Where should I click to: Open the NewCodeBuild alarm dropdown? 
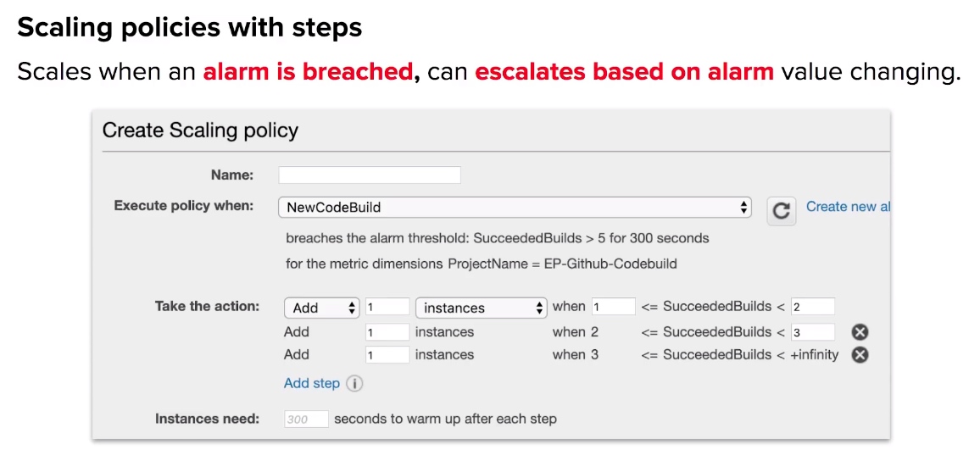click(515, 208)
